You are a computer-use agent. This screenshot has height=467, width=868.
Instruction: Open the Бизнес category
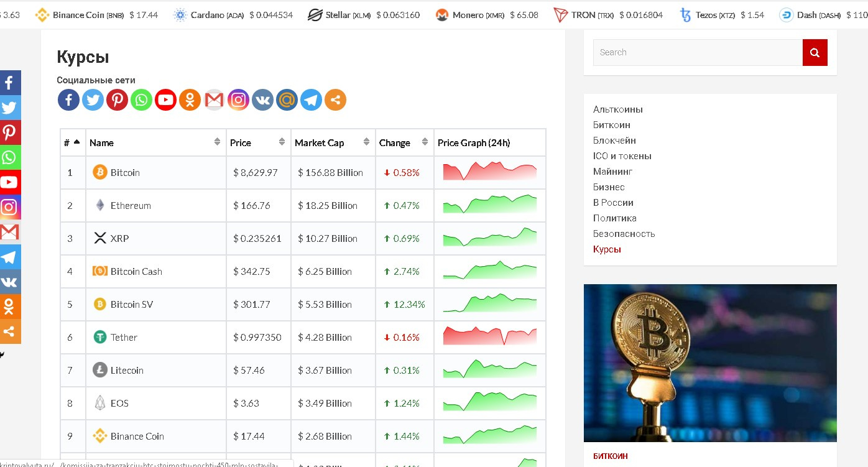pyautogui.click(x=609, y=187)
